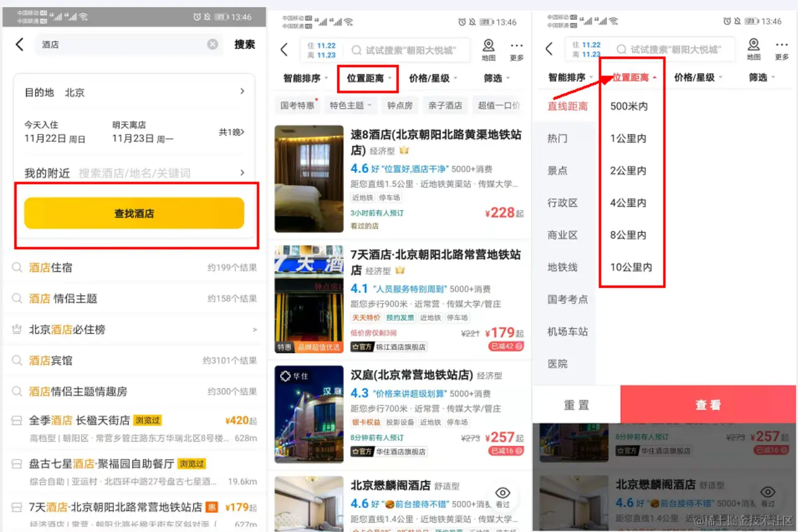Select the 热门 category
This screenshot has height=532, width=798.
pyautogui.click(x=558, y=139)
